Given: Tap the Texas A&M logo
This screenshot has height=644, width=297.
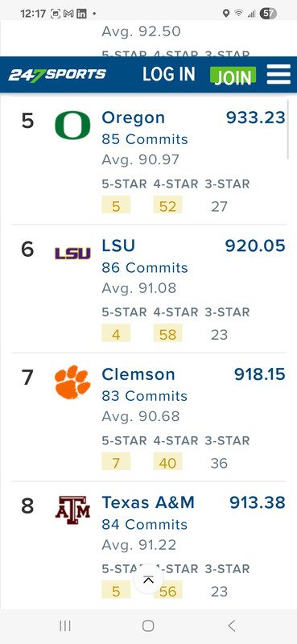Looking at the screenshot, I should click(72, 510).
